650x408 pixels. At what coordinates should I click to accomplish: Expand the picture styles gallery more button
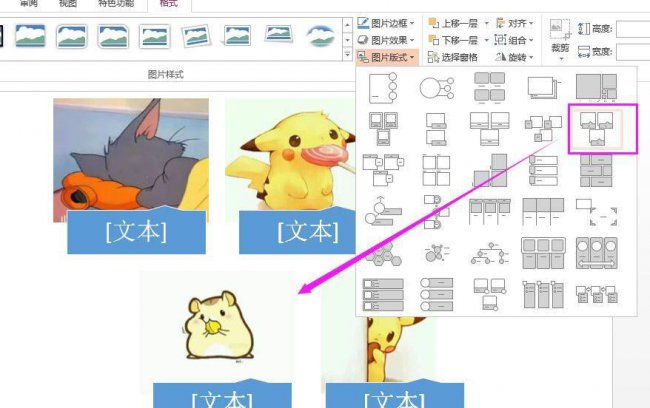[347, 55]
